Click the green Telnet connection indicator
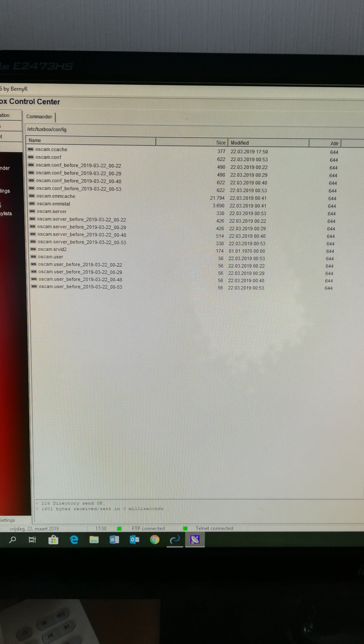The height and width of the screenshot is (644, 364). pyautogui.click(x=185, y=528)
